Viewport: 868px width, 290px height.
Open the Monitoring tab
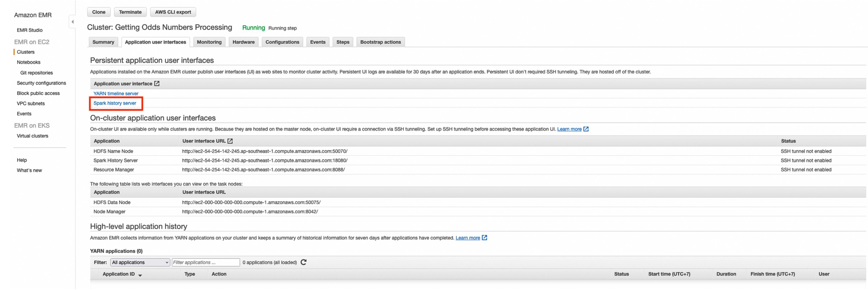click(x=209, y=42)
